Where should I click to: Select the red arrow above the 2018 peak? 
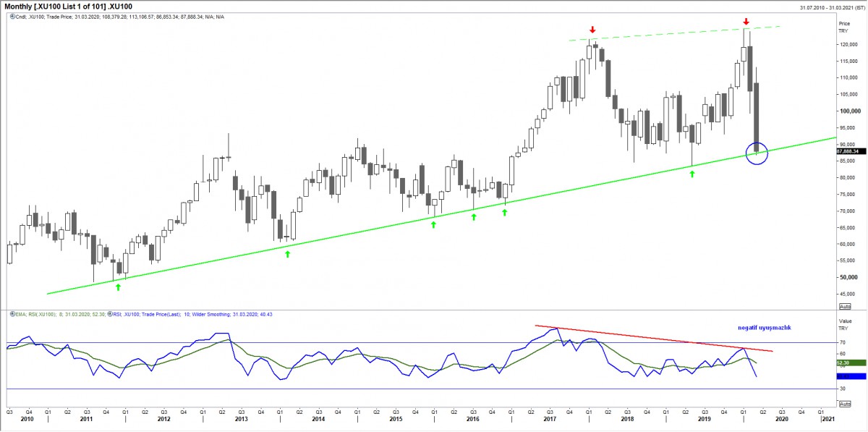(592, 30)
